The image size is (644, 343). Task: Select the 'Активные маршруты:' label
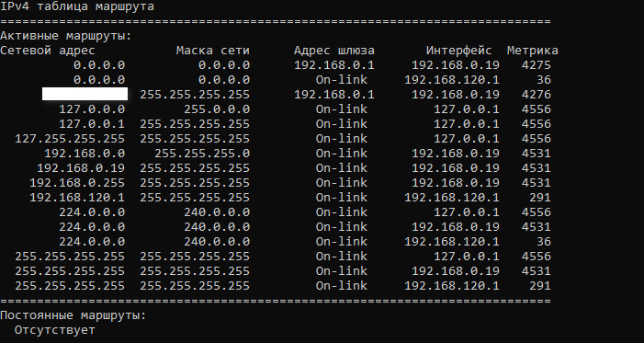coord(66,36)
